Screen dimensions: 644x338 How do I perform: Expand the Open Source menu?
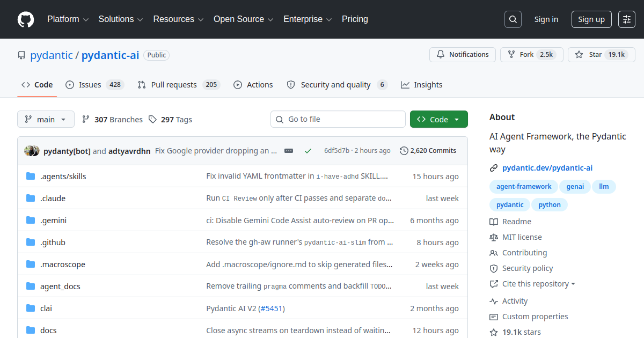244,19
